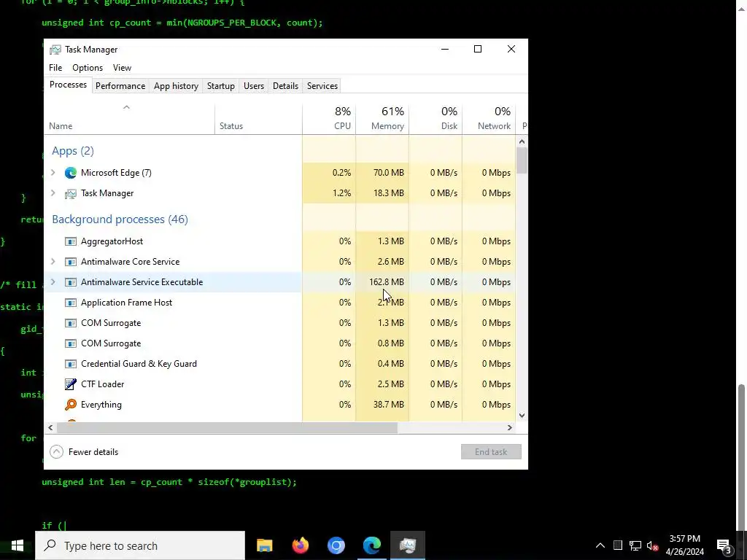Image resolution: width=747 pixels, height=560 pixels.
Task: Open the File menu
Action: pyautogui.click(x=55, y=68)
